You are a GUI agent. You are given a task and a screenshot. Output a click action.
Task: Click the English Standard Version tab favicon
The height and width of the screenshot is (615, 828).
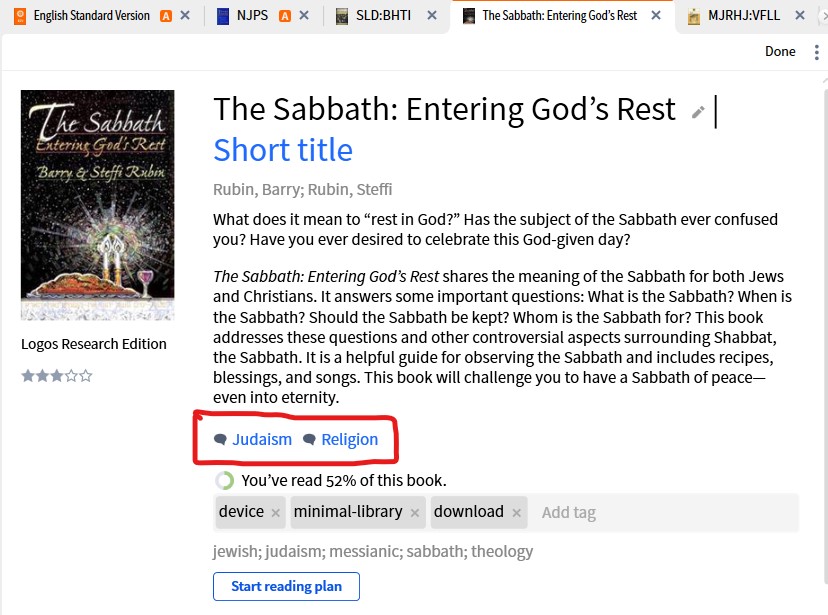[19, 15]
